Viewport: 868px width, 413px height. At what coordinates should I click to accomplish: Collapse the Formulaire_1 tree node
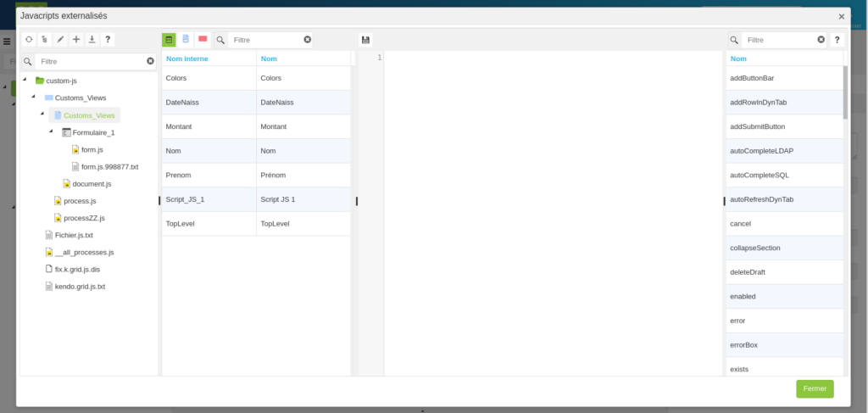click(51, 131)
